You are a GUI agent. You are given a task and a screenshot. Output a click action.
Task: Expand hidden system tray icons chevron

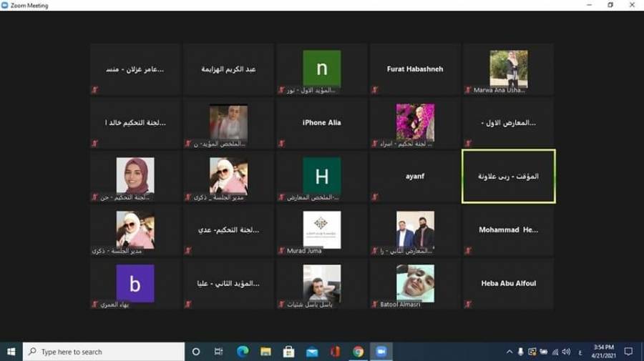(x=509, y=352)
